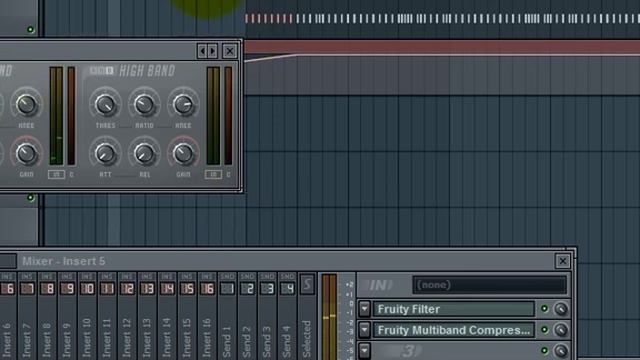640x360 pixels.
Task: Select the Send 1 track number badge
Action: [227, 289]
